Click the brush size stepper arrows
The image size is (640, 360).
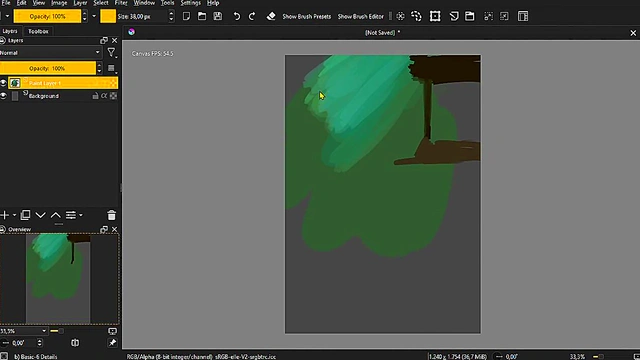click(x=171, y=16)
